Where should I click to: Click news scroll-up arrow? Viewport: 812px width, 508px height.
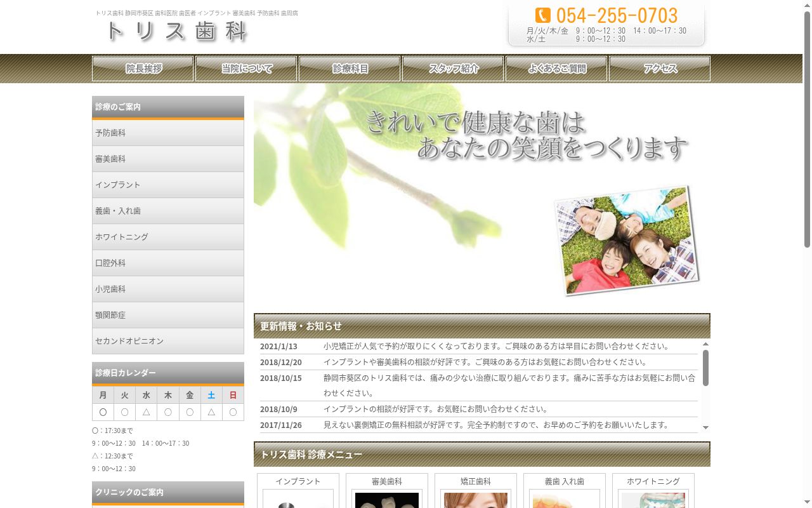[705, 344]
